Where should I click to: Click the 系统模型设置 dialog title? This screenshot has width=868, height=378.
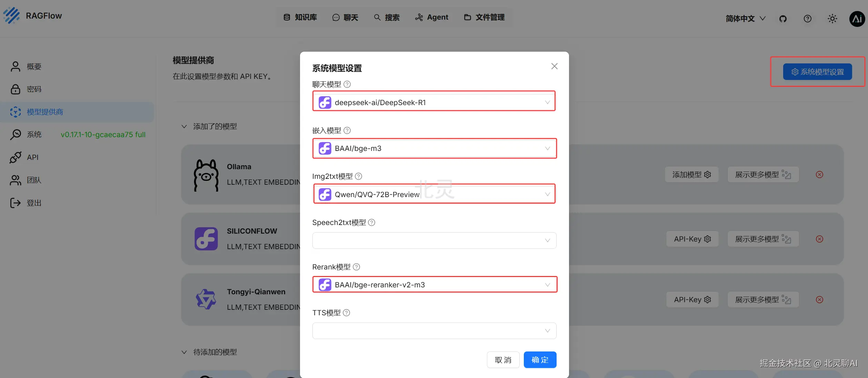[x=337, y=68]
